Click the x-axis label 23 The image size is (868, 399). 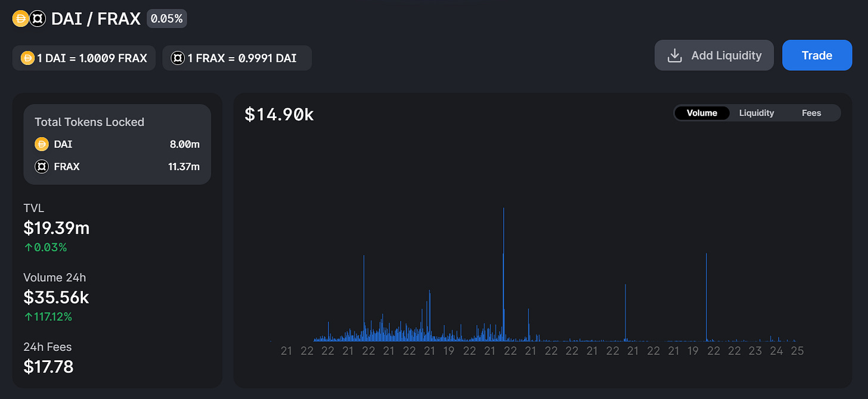click(755, 351)
